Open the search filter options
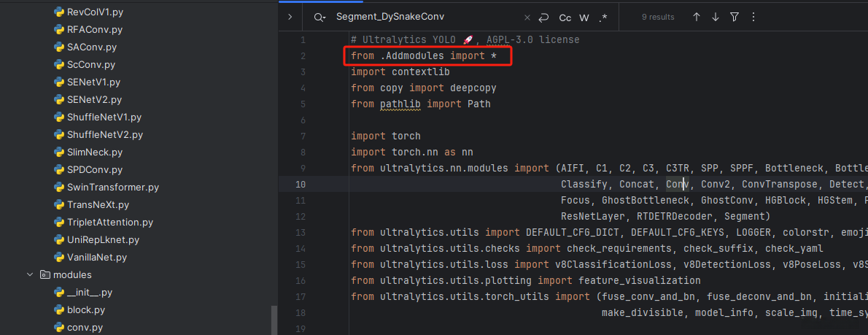This screenshot has height=335, width=868. [x=735, y=17]
